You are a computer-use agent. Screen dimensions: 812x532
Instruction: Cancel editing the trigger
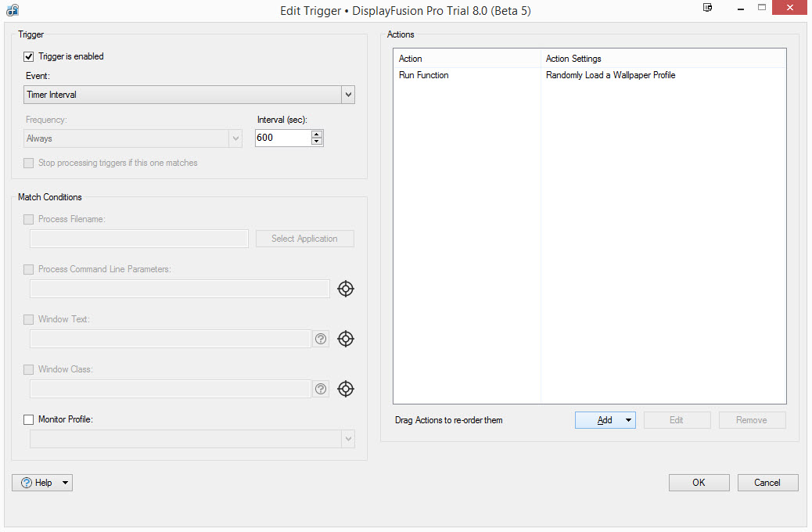pyautogui.click(x=767, y=482)
